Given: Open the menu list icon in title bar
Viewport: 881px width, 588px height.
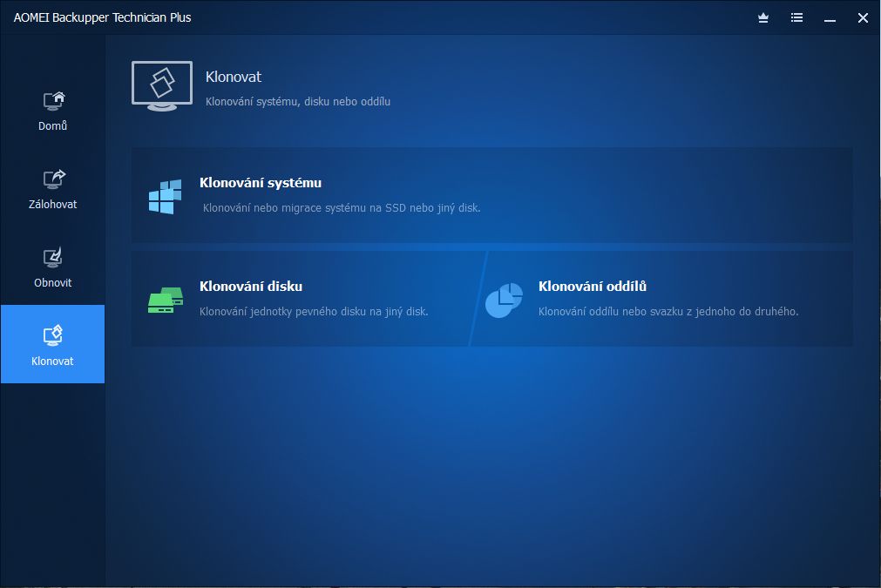Looking at the screenshot, I should pyautogui.click(x=796, y=17).
